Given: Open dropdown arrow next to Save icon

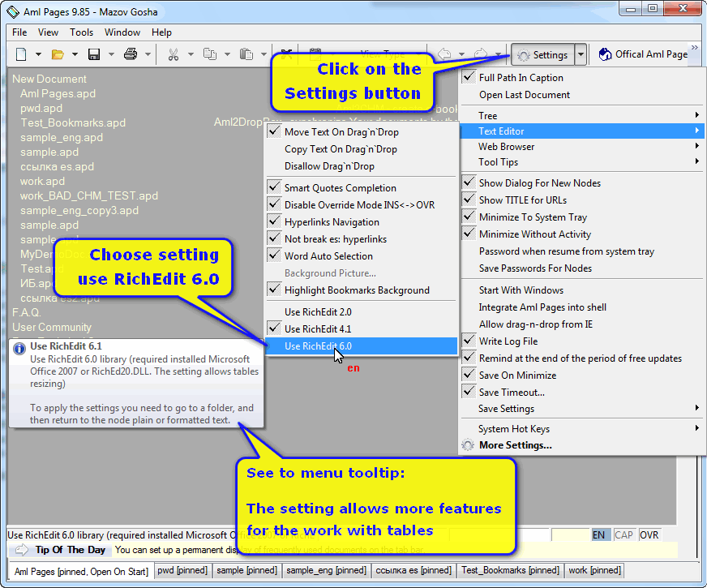Looking at the screenshot, I should coord(111,54).
